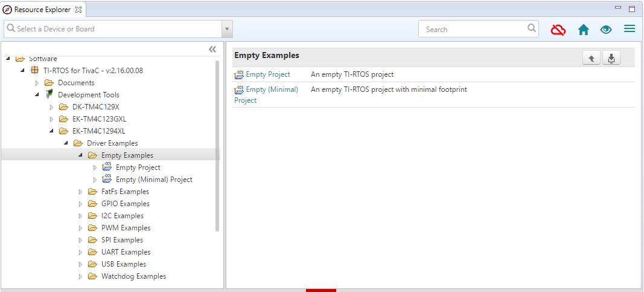Select Watchdog Examples tree item
644x292 pixels.
coord(133,276)
